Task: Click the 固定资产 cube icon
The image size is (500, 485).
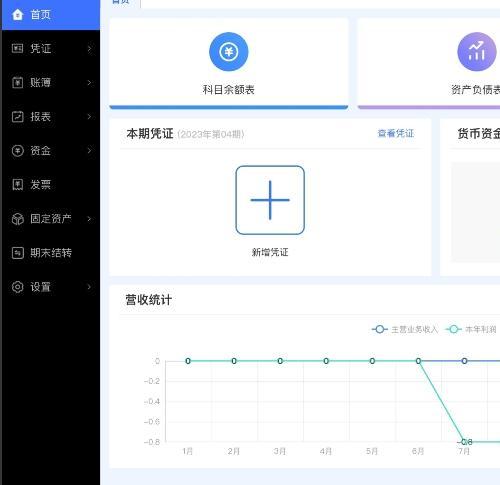Action: pyautogui.click(x=17, y=219)
